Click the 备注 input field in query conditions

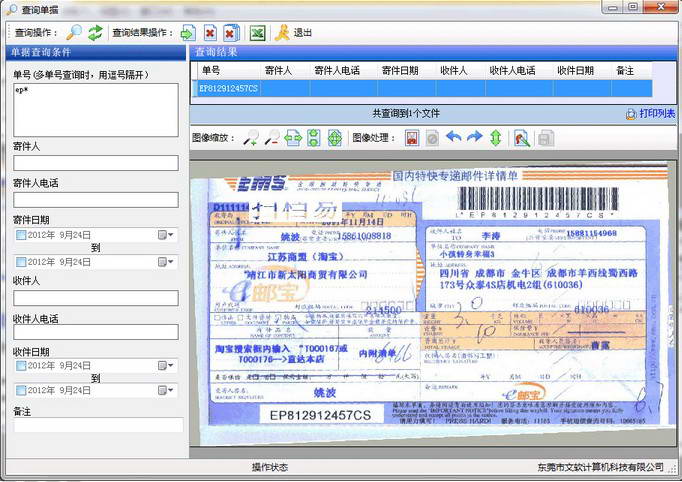(98, 425)
